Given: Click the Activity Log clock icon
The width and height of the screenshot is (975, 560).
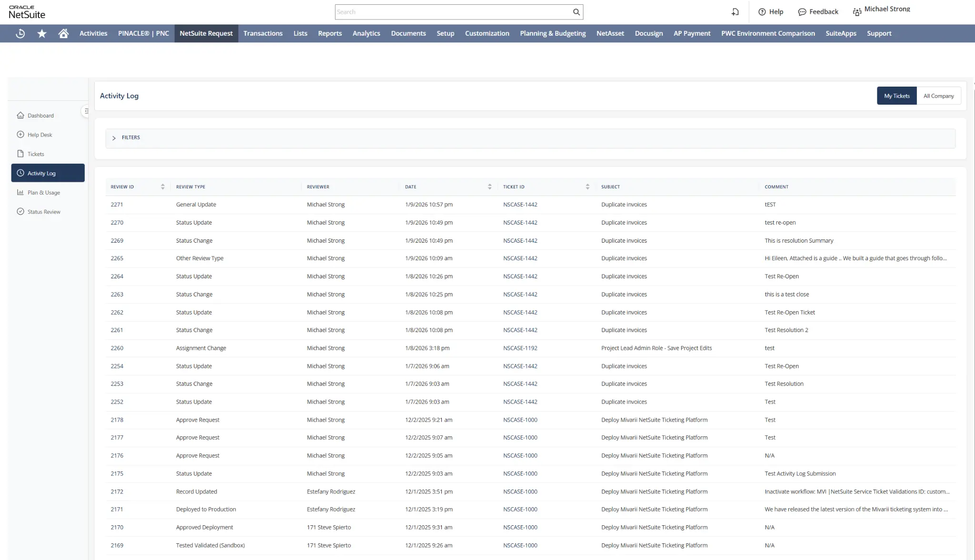Looking at the screenshot, I should pos(20,173).
